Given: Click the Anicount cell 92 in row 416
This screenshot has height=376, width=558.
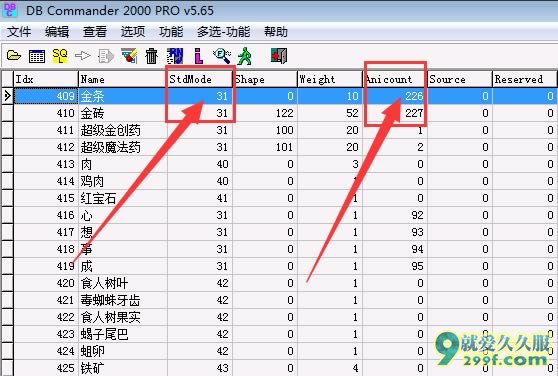Looking at the screenshot, I should 395,215.
